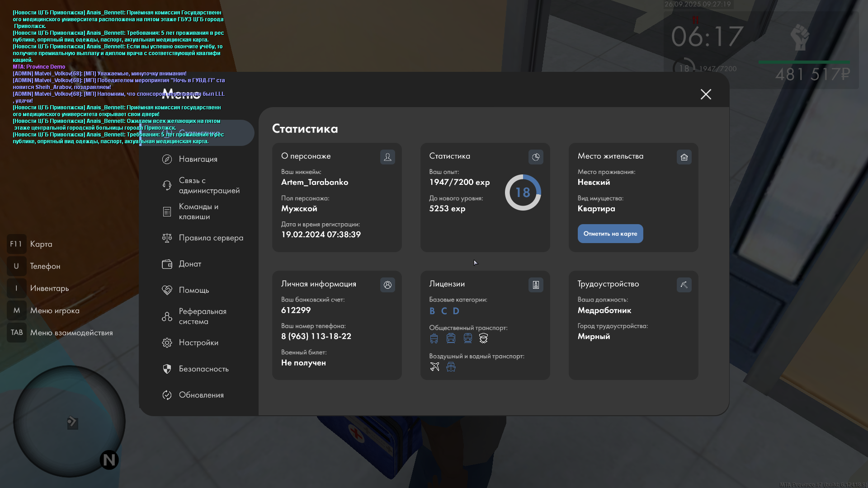868x488 pixels.
Task: Click the airplane license icon
Action: [x=434, y=367]
